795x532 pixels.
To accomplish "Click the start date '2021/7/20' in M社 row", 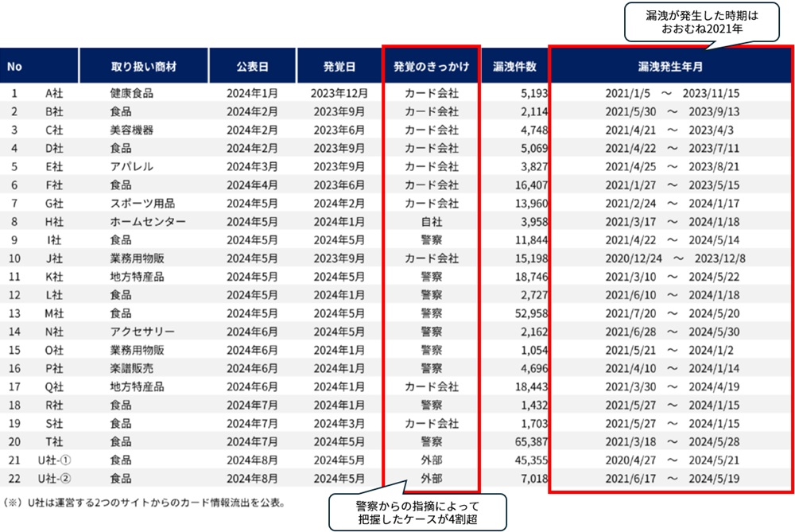I will coord(630,313).
